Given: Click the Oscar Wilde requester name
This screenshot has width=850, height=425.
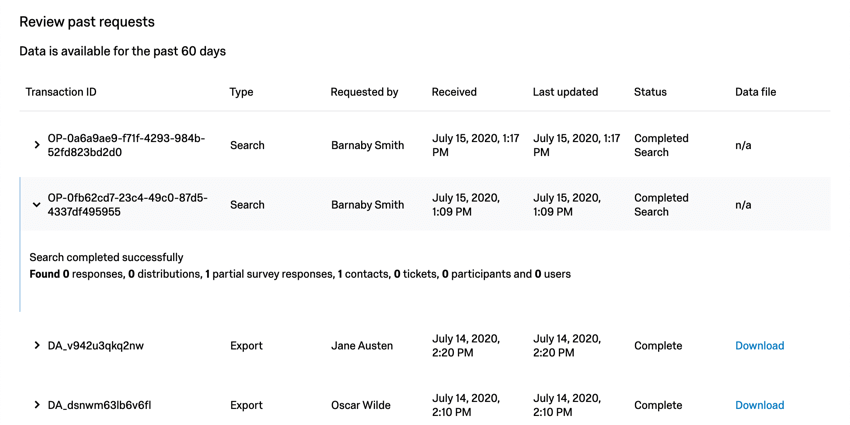Looking at the screenshot, I should [x=363, y=405].
